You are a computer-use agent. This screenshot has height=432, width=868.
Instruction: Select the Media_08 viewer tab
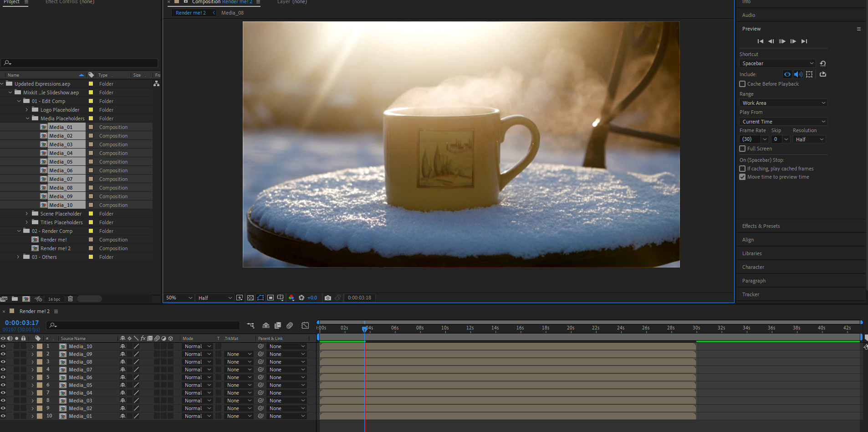click(232, 13)
